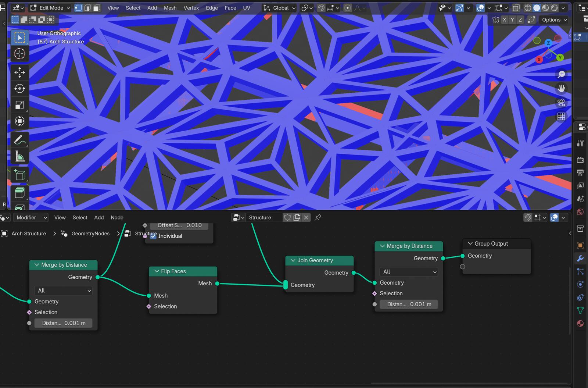Image resolution: width=588 pixels, height=388 pixels.
Task: Uncheck the Individual checkbox
Action: pyautogui.click(x=154, y=236)
